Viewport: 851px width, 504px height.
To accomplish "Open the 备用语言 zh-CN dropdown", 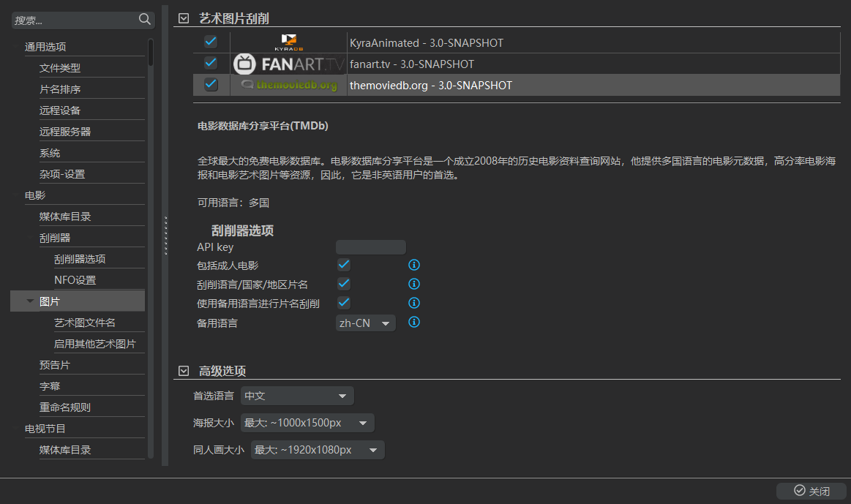I will point(365,323).
